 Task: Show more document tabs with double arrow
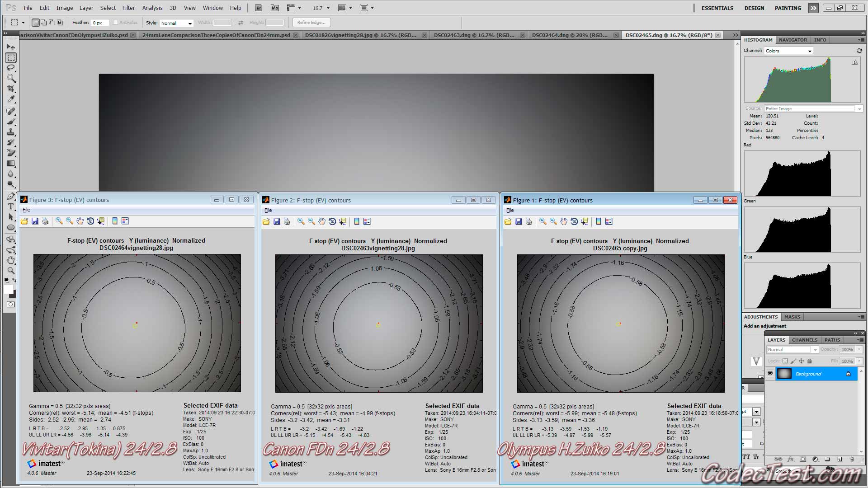coord(735,35)
